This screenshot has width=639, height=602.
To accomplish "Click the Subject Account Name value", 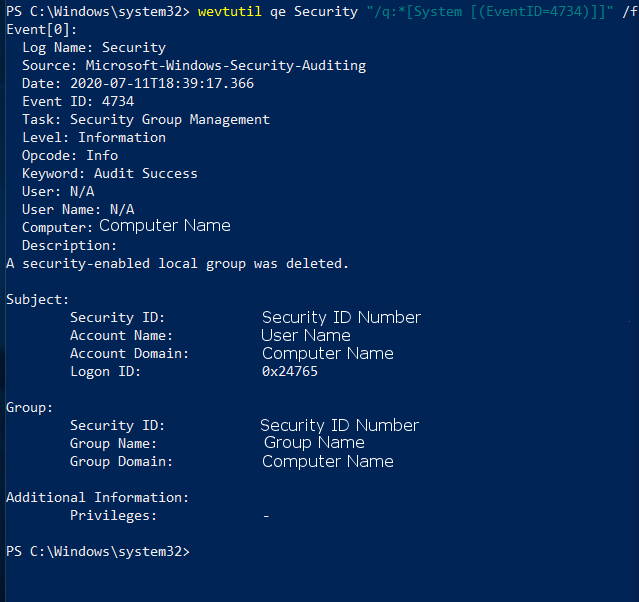I will click(x=306, y=335).
